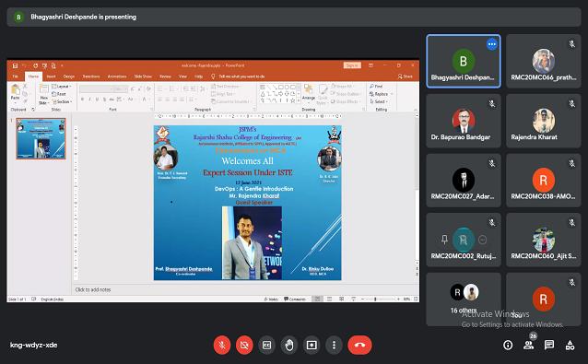Image resolution: width=588 pixels, height=364 pixels.
Task: Open the PowerPoint File tab
Action: (x=16, y=76)
